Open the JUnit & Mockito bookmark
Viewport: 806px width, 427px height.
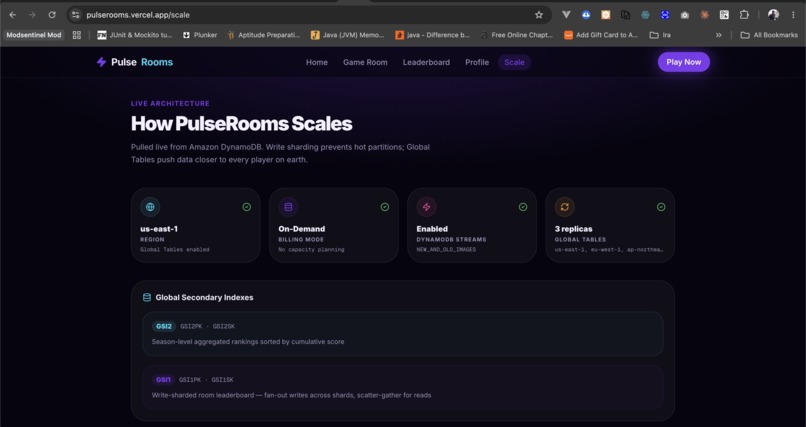click(x=135, y=35)
